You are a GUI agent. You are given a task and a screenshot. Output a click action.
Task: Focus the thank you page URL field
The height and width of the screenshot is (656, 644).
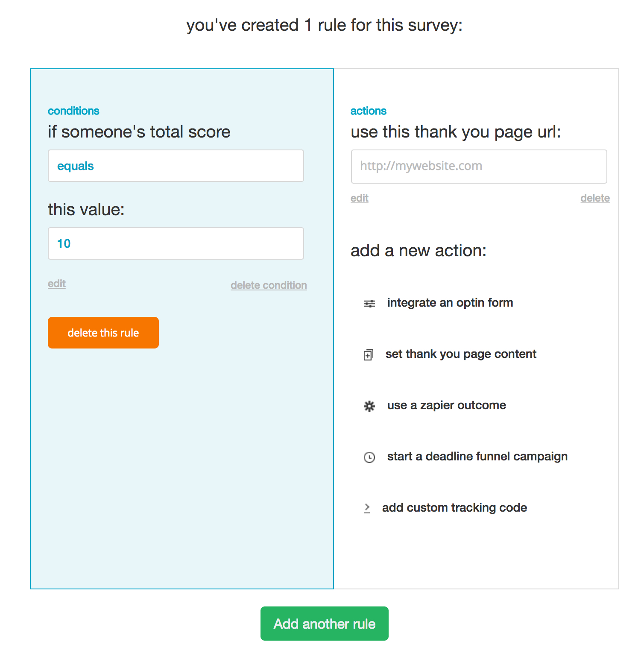[x=479, y=166]
